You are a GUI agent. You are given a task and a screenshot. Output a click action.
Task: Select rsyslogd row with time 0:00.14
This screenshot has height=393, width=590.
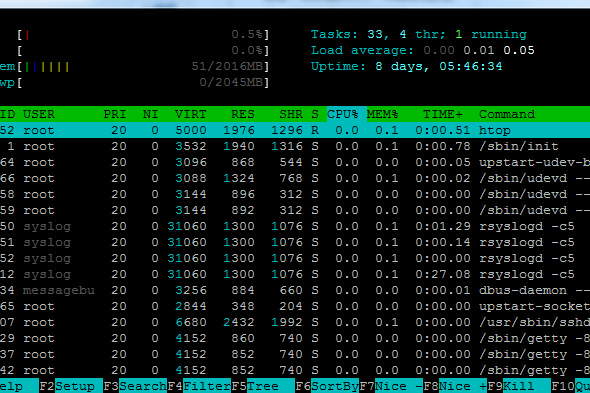(295, 242)
